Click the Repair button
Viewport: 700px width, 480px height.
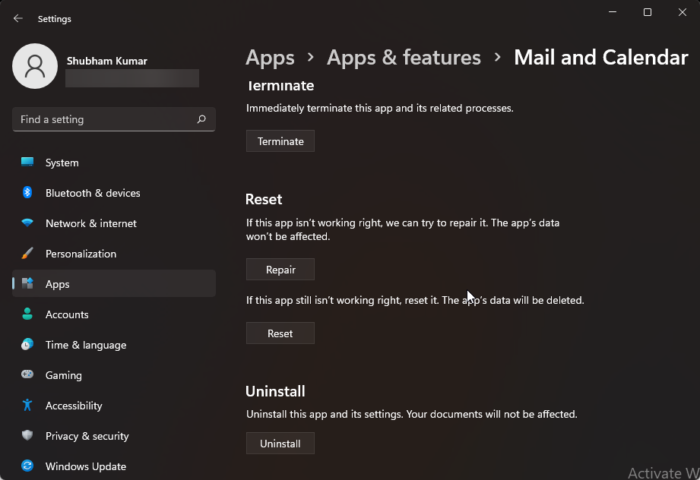(x=280, y=269)
